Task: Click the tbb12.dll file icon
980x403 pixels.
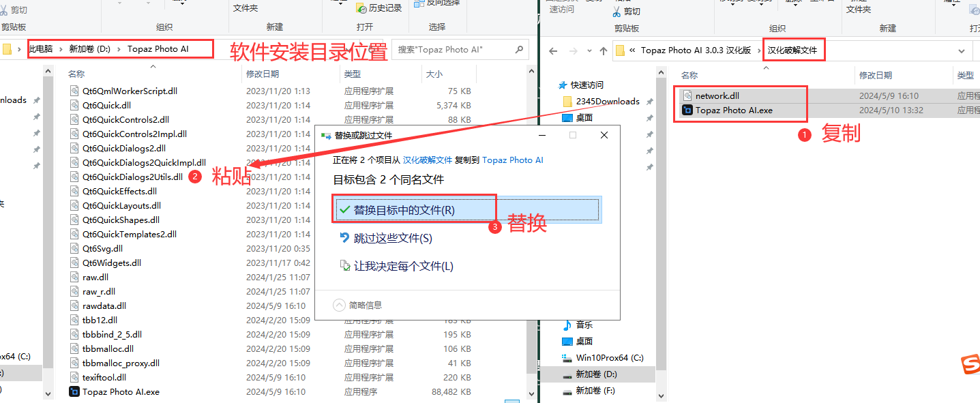Action: (74, 320)
